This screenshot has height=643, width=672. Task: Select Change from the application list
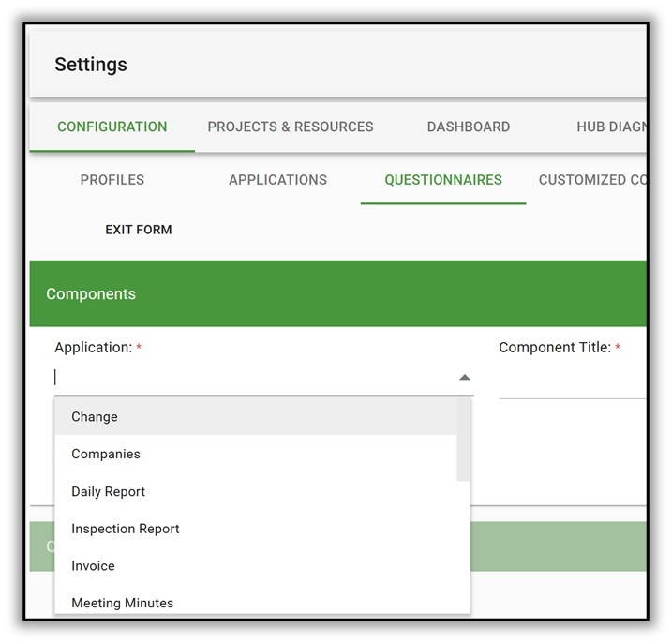click(95, 417)
